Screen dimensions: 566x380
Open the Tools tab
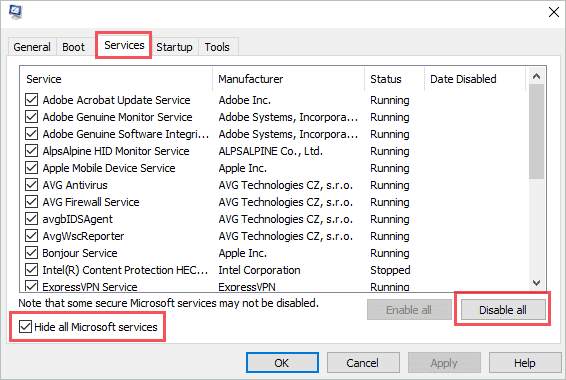click(217, 47)
